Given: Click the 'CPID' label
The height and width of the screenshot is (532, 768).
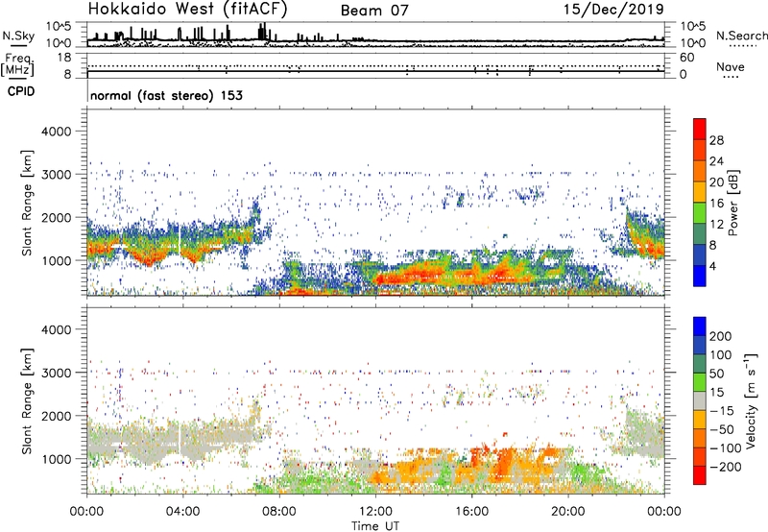Looking at the screenshot, I should pos(21,91).
